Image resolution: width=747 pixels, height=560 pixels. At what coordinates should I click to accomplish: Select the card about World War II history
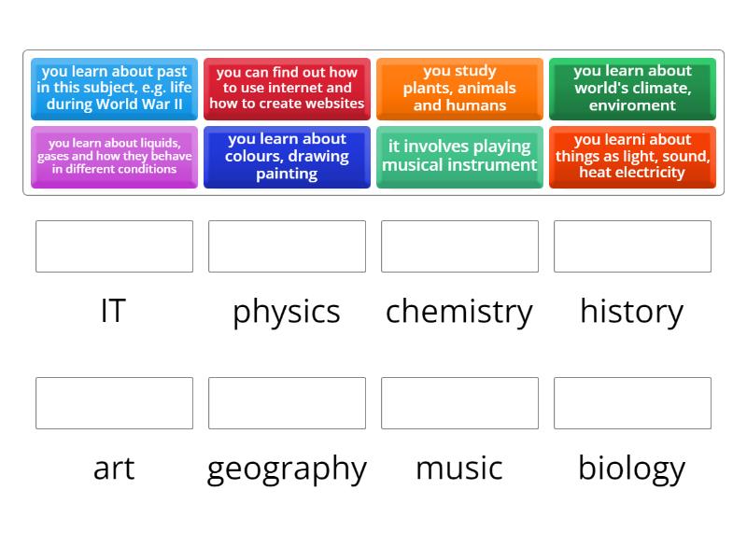(113, 88)
